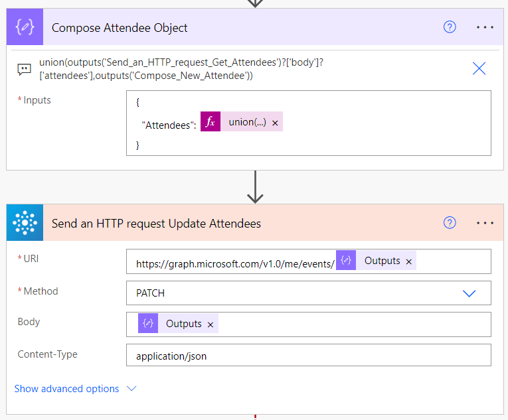508x420 pixels.
Task: Click the arrow connector between the two actions
Action: point(255,188)
